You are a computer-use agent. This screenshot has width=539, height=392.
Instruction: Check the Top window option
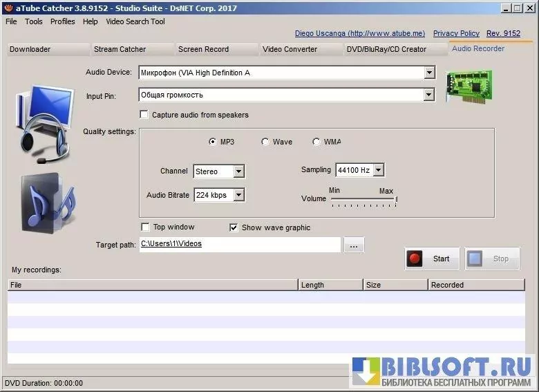tap(145, 227)
